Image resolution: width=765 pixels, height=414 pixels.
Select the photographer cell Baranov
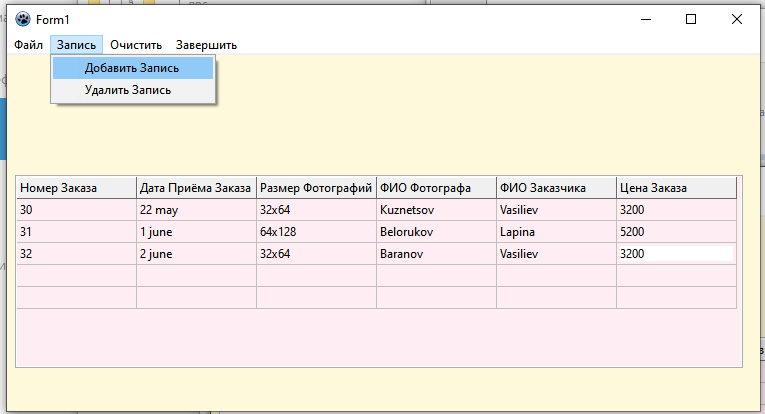[437, 254]
